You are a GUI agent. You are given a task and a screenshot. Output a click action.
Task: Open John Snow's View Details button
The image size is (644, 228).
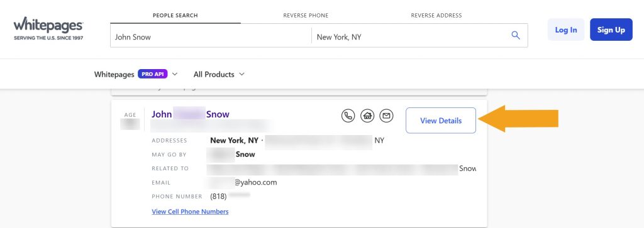[441, 121]
